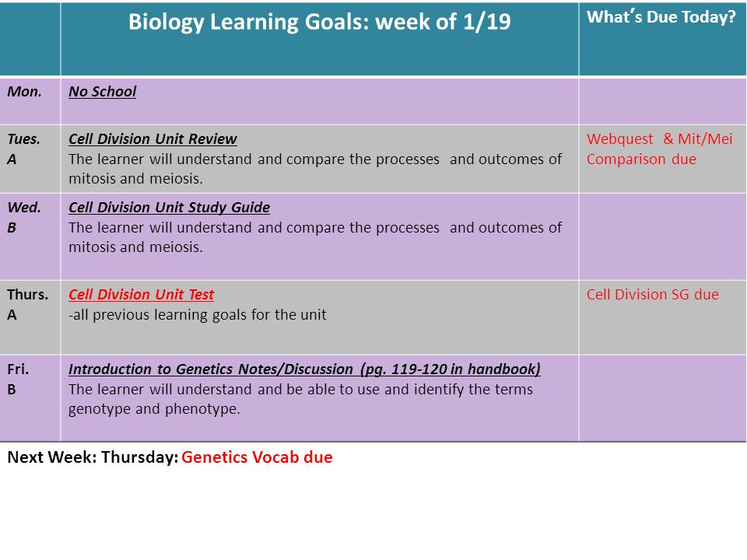This screenshot has width=747, height=560.
Task: Select the 'What's Due Today?' column header
Action: point(661,17)
